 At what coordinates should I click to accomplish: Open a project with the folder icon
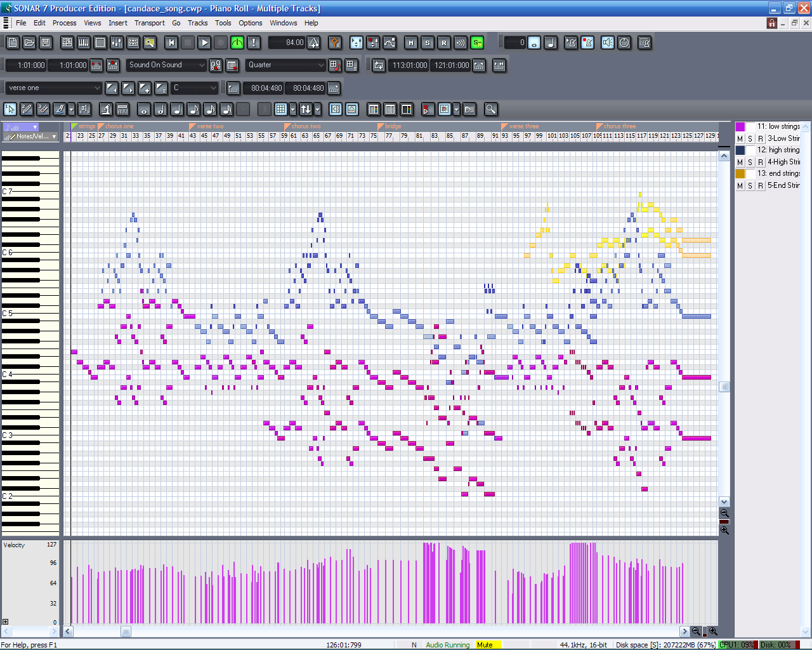[x=29, y=43]
